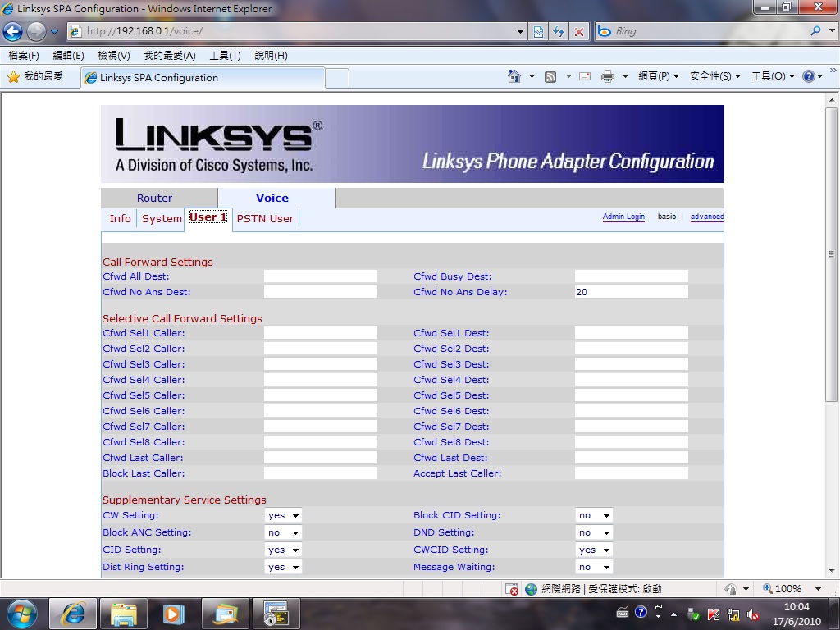840x630 pixels.
Task: Select the Info tab
Action: pos(120,218)
